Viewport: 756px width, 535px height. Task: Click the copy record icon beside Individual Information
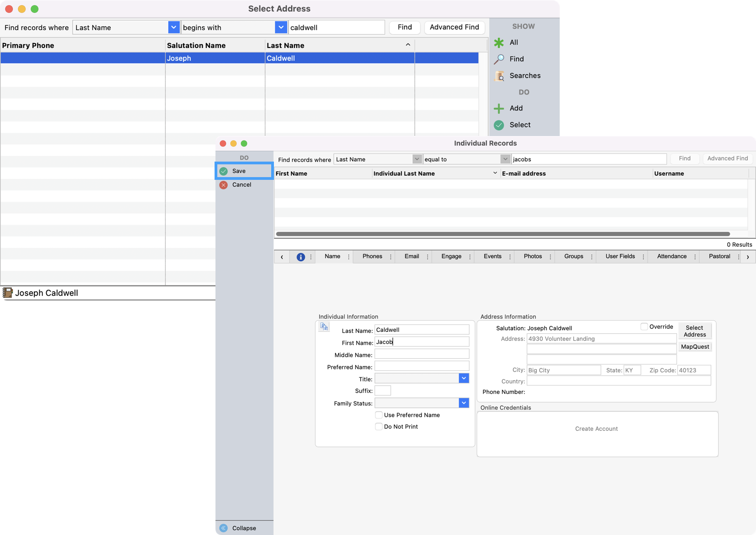324,326
